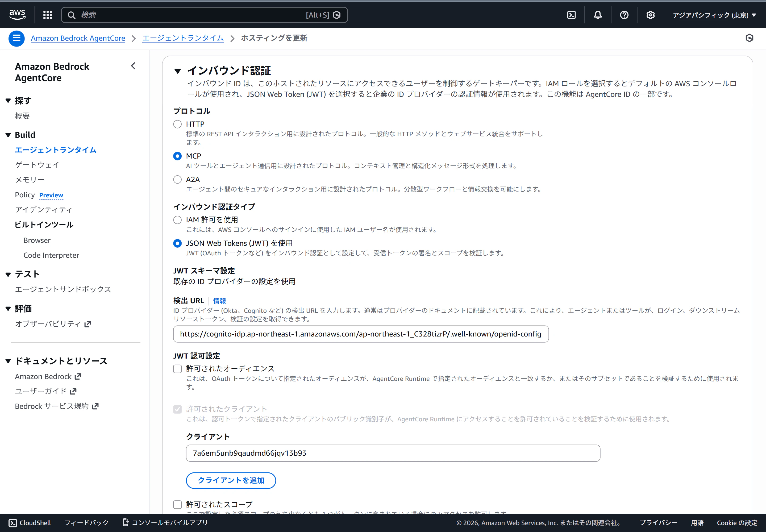Follow Amazon Bedrock AgentCore breadcrumb link

tap(78, 38)
